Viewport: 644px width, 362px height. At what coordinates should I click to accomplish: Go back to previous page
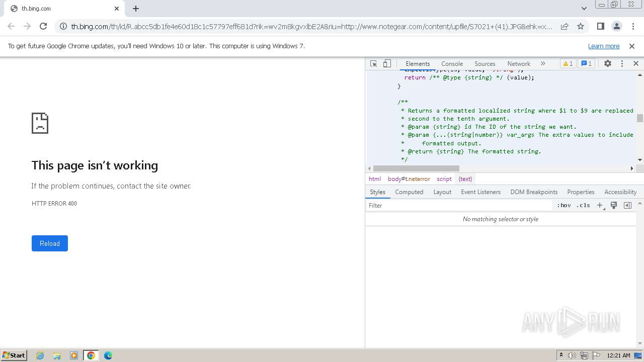pos(11,26)
